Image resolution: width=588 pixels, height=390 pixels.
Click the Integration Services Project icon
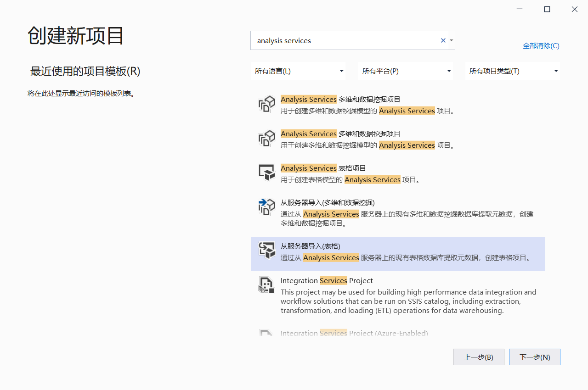pyautogui.click(x=267, y=285)
